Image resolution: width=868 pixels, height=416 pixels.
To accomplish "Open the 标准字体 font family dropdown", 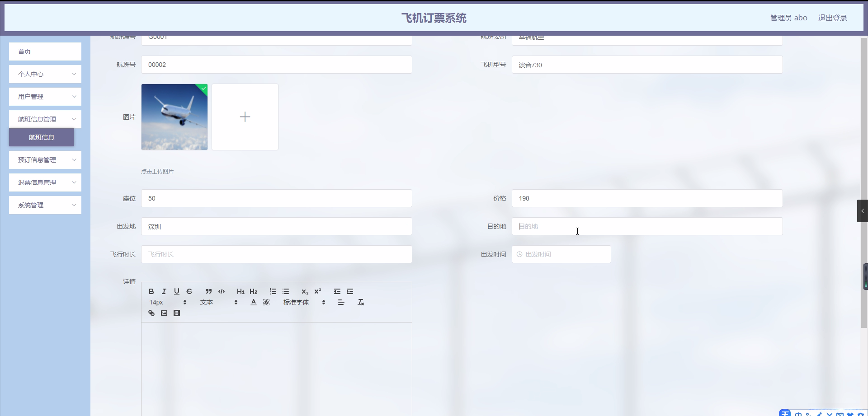I will tap(304, 302).
